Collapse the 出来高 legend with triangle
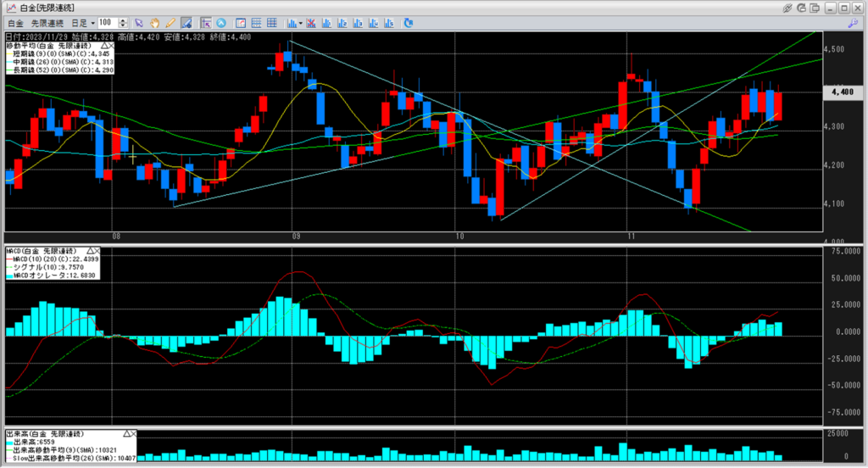Viewport: 868px width, 468px height. point(126,433)
